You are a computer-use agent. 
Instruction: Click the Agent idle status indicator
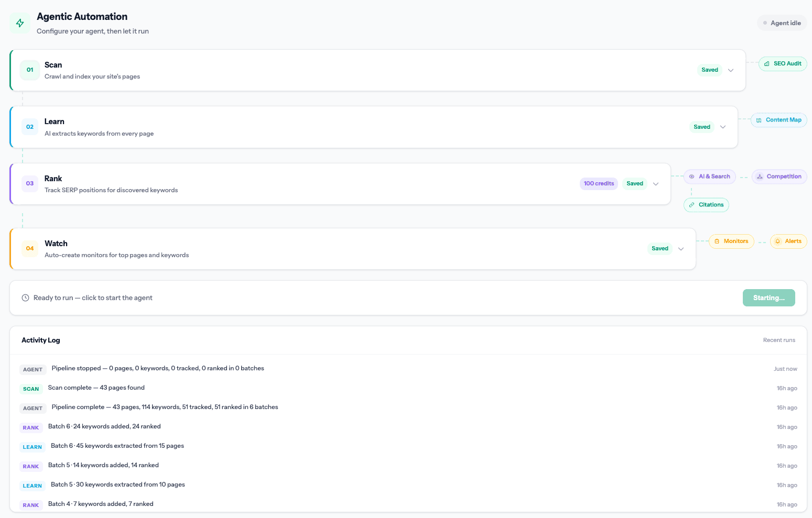[x=782, y=23]
